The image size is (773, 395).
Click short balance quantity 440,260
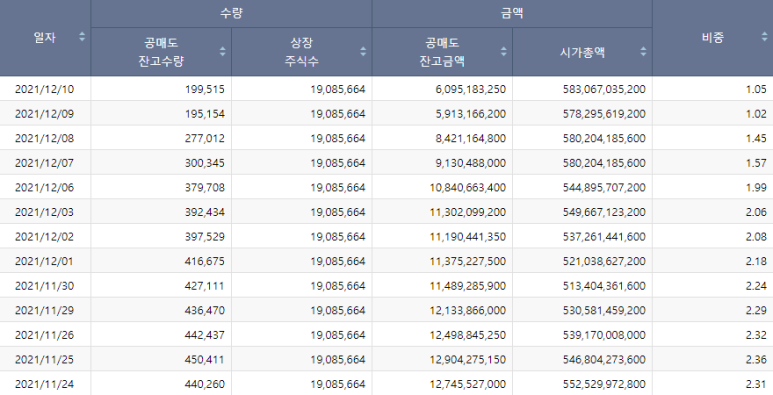pos(205,384)
